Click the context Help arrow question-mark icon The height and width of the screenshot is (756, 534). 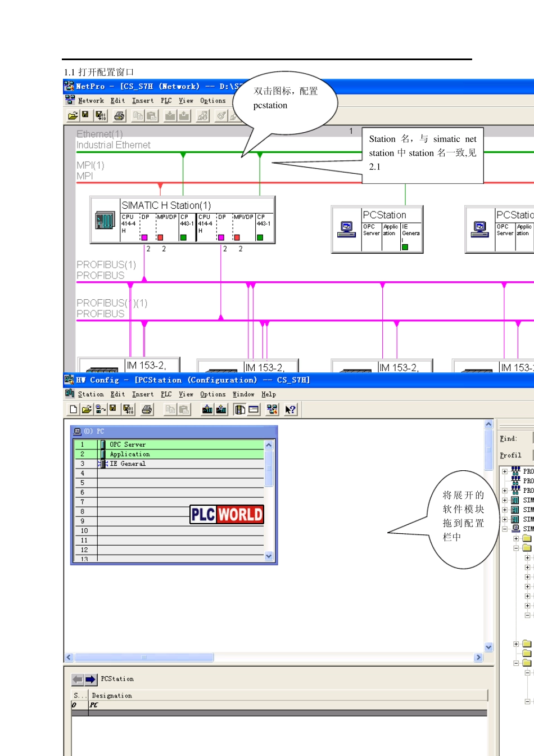(290, 409)
